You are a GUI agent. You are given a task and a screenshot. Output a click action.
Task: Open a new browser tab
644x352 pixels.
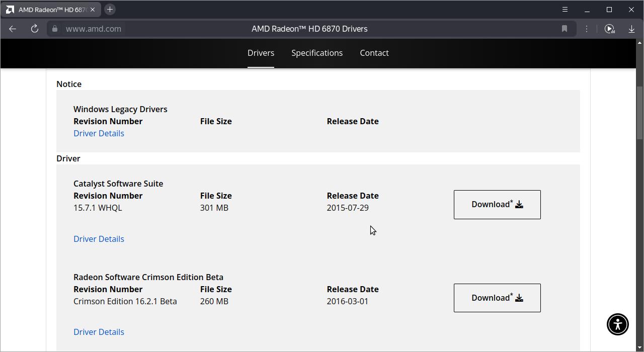click(110, 10)
